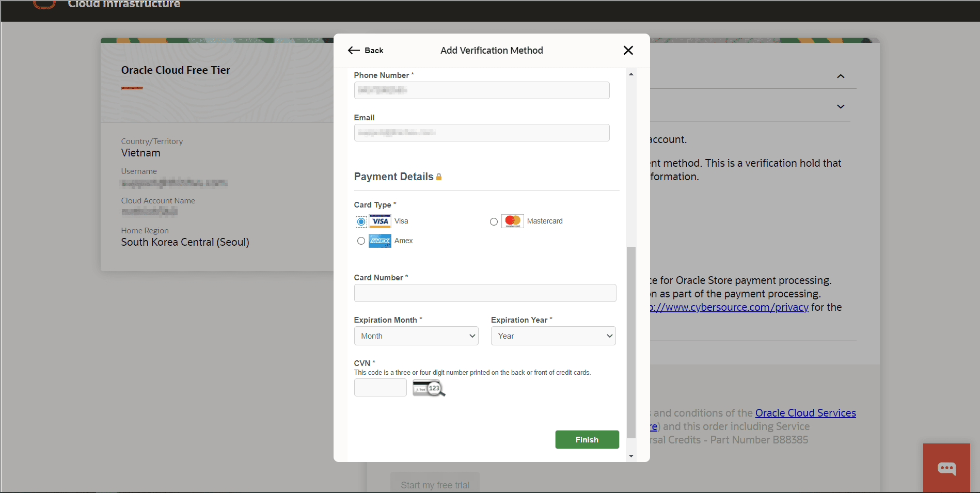Click the Payment Details heading
The height and width of the screenshot is (493, 980).
(393, 177)
